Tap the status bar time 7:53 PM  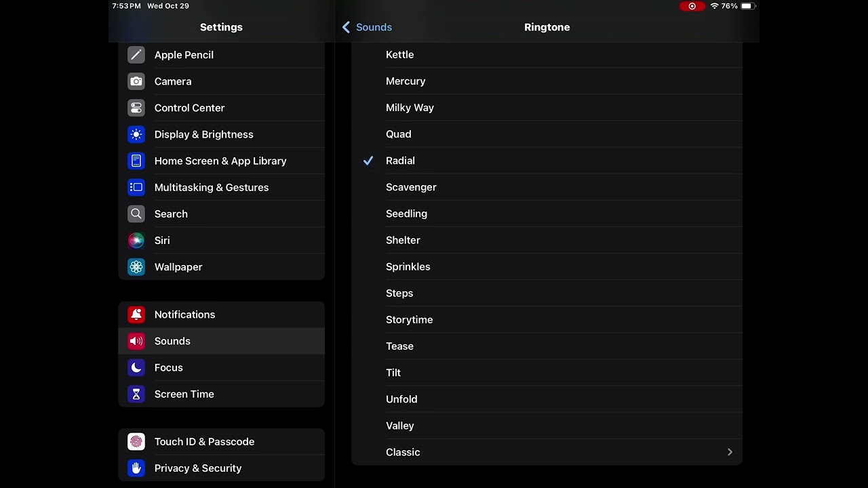tap(126, 6)
